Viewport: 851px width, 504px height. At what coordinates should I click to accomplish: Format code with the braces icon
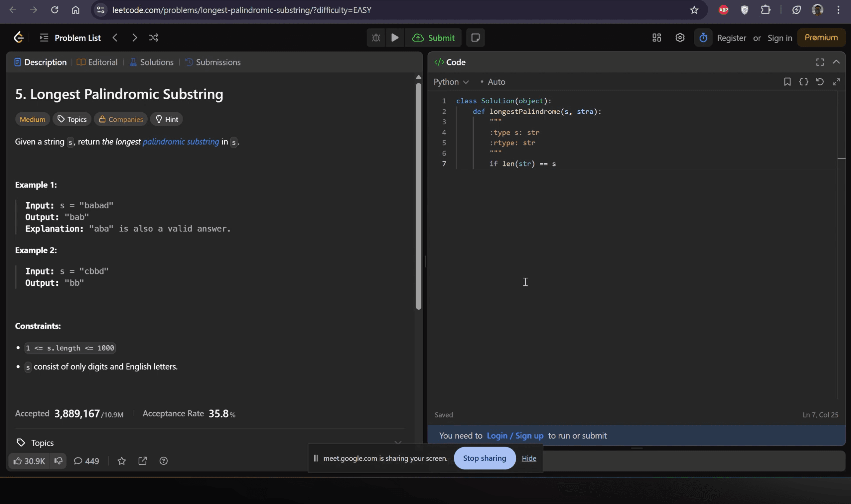[x=803, y=81]
